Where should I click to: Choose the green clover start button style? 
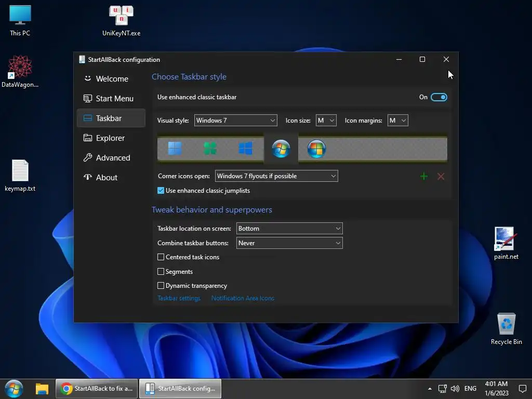(210, 149)
